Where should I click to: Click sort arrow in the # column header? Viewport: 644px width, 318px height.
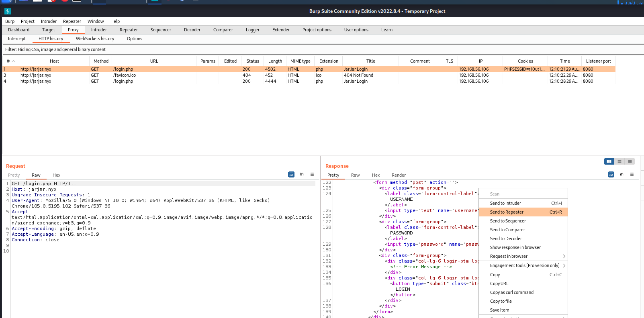13,61
